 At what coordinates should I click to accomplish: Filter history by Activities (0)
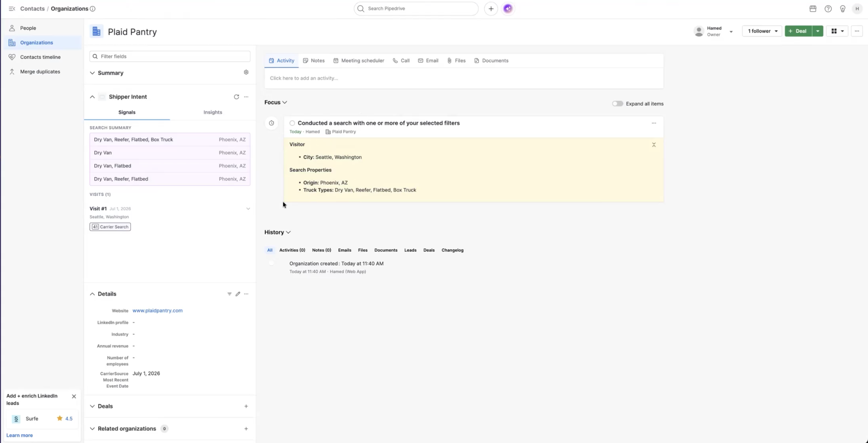pyautogui.click(x=292, y=250)
